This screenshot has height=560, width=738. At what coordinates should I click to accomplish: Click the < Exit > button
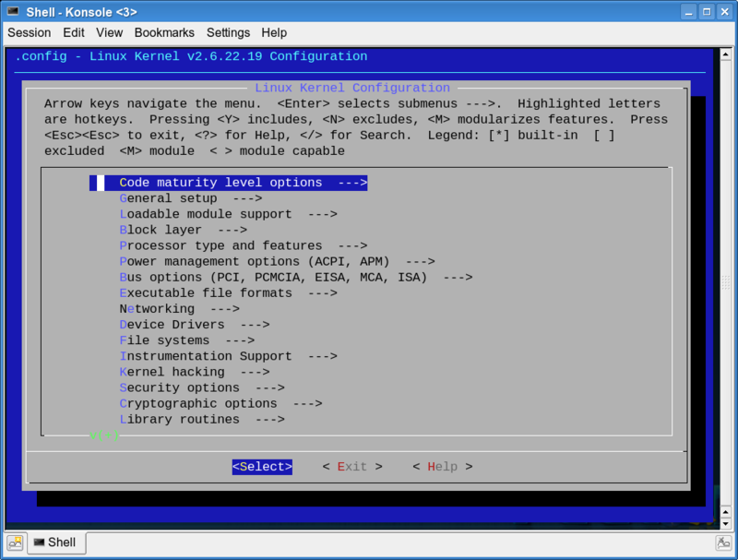pos(352,467)
